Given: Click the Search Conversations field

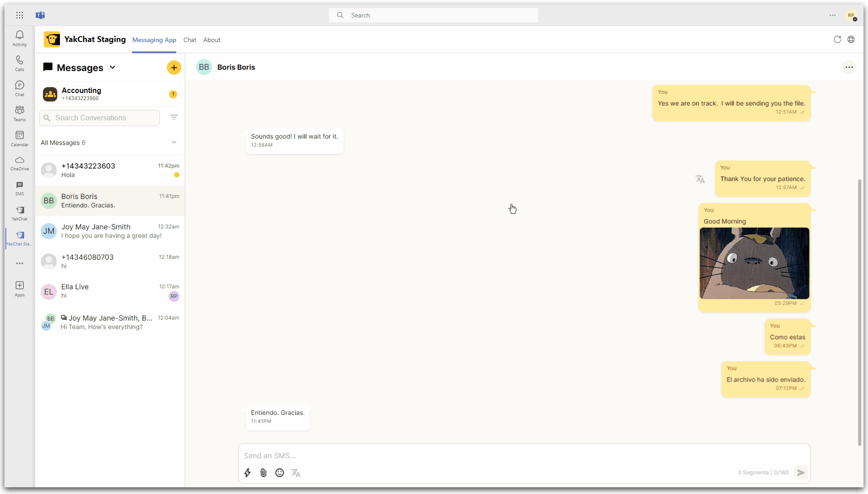Looking at the screenshot, I should click(99, 118).
